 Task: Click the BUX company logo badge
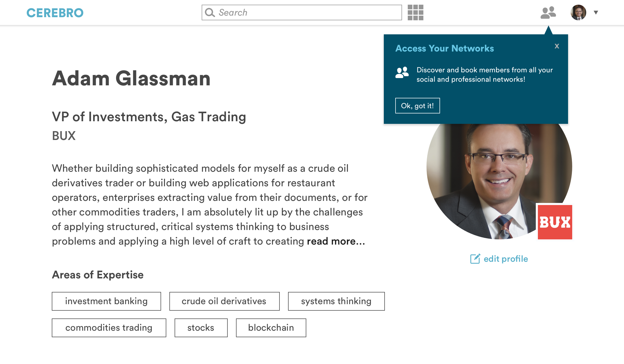tap(555, 222)
